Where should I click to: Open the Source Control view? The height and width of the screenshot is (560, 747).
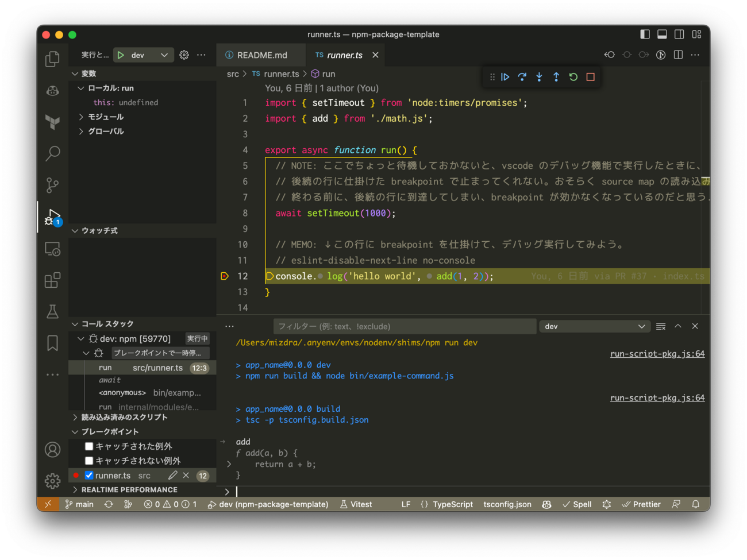click(x=52, y=185)
